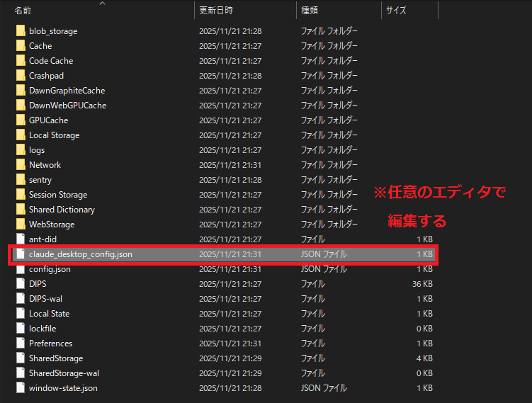Select the DawnGraphiteCache folder name
Image resolution: width=532 pixels, height=403 pixels.
click(x=67, y=91)
